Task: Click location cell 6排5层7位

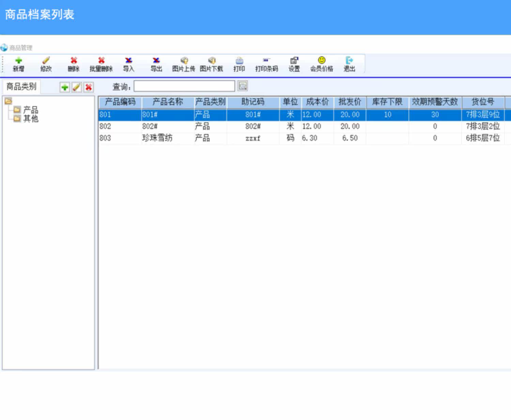Action: (483, 138)
